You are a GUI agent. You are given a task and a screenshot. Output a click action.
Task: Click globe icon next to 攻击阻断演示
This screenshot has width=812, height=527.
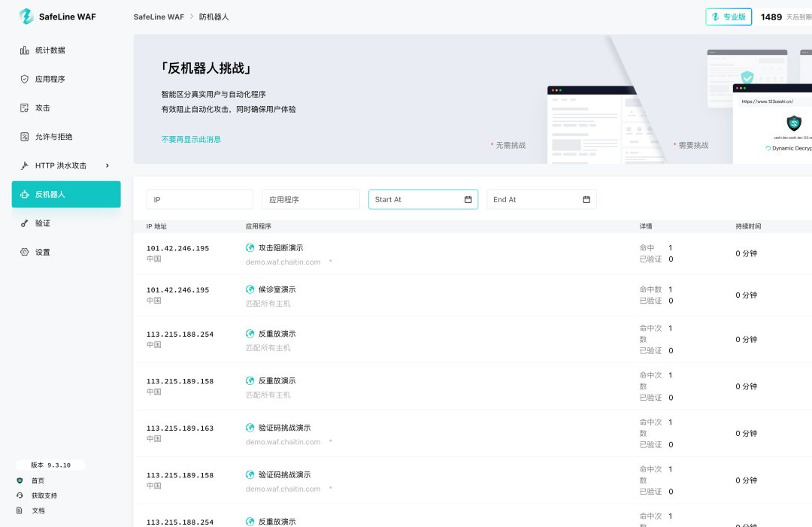pos(250,248)
